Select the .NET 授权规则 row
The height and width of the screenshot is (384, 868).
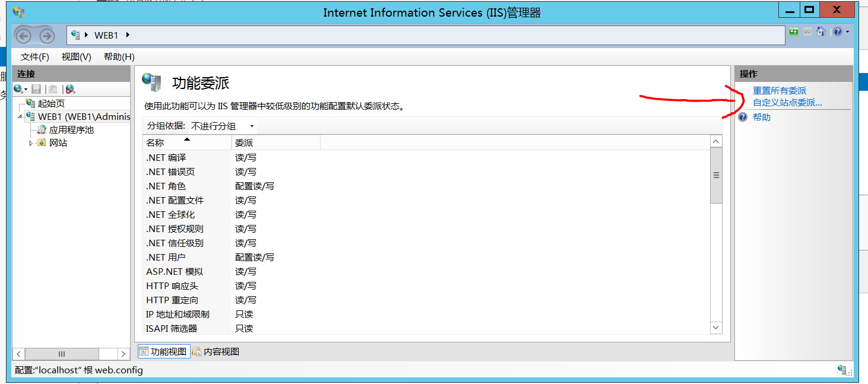tap(426, 229)
